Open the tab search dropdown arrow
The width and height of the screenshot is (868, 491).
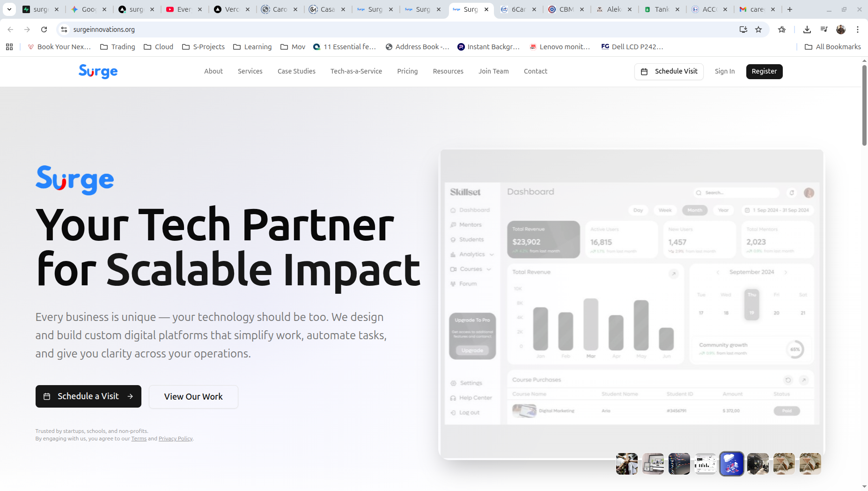coord(9,9)
